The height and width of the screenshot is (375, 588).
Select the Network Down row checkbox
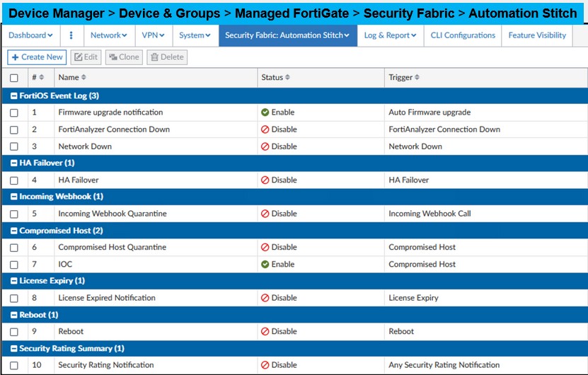pos(14,146)
